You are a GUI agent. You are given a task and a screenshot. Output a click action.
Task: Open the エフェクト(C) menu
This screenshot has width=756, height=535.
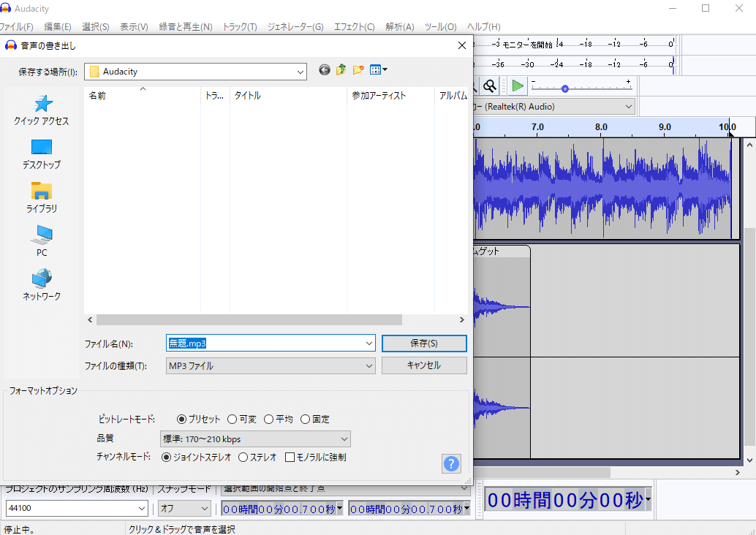[355, 27]
